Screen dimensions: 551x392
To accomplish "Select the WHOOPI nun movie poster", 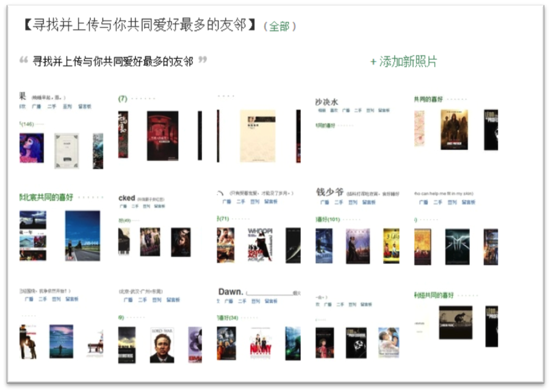I will pos(260,244).
